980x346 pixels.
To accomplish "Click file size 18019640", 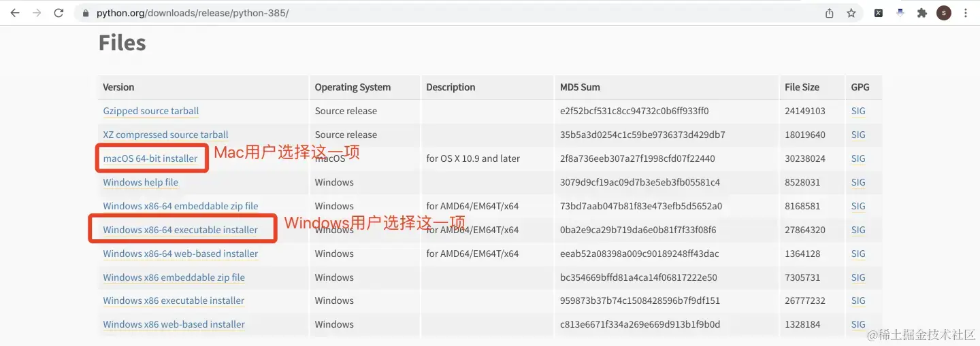I will 805,135.
